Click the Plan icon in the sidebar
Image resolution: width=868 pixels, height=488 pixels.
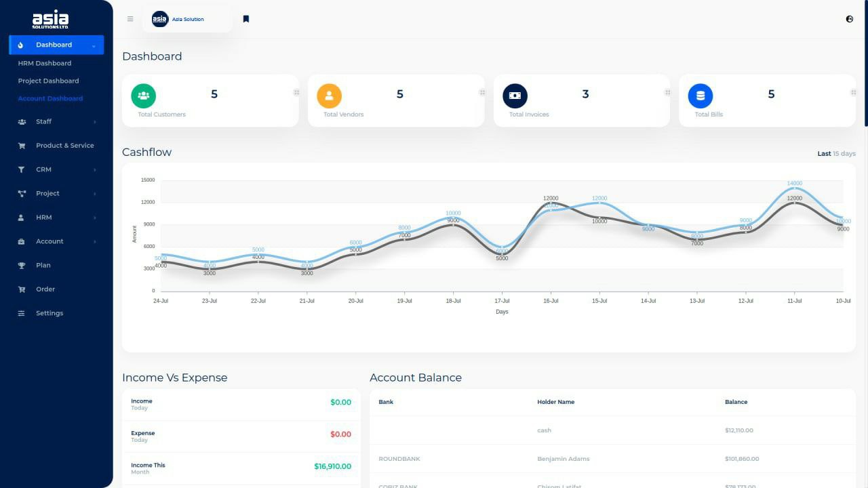tap(23, 265)
